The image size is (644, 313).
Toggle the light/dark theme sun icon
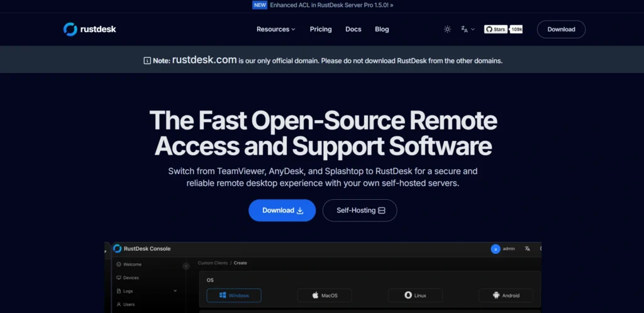pos(447,29)
